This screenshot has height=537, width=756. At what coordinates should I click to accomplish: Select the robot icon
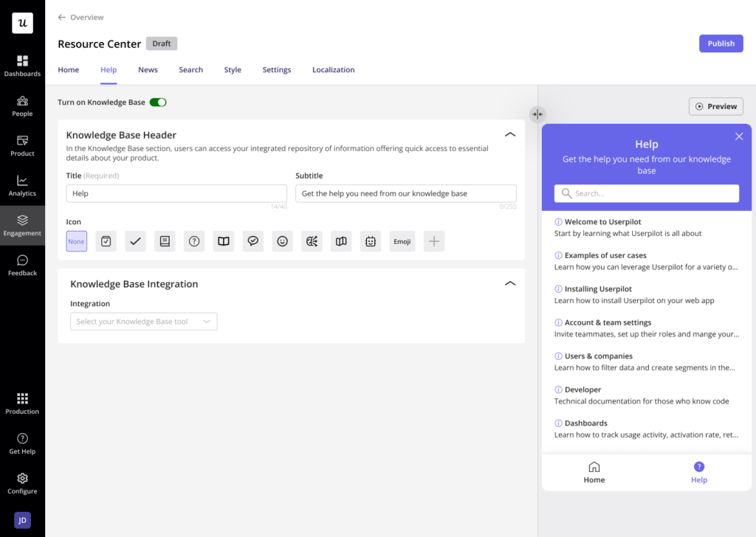pyautogui.click(x=370, y=241)
